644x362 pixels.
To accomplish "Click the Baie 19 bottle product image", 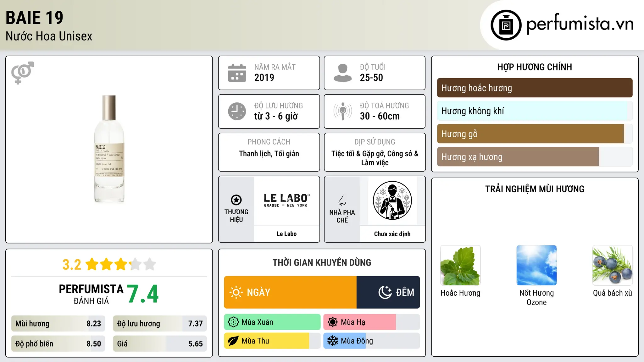I will [x=109, y=149].
